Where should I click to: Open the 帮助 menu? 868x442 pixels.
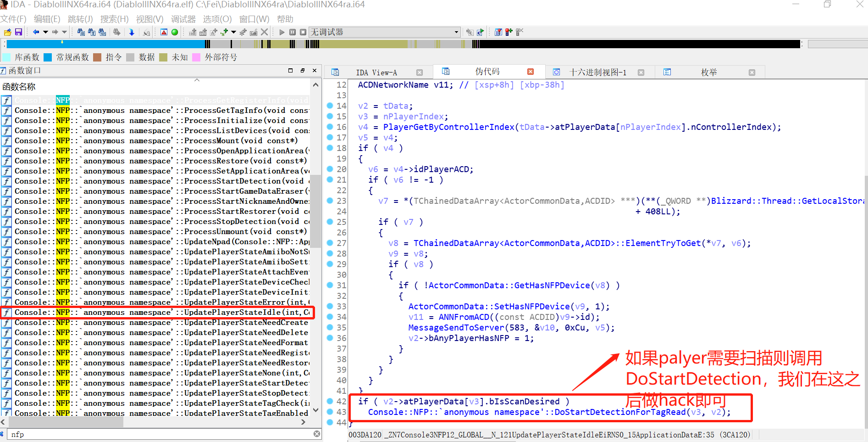pyautogui.click(x=285, y=19)
